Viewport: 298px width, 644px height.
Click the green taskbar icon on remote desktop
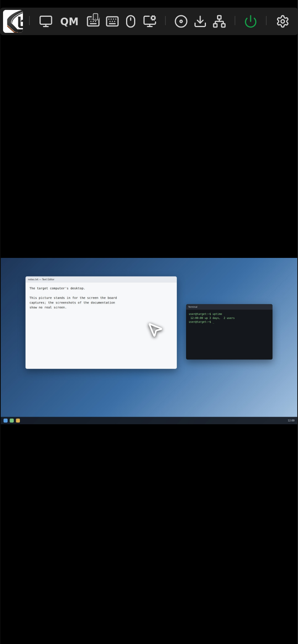(x=12, y=420)
